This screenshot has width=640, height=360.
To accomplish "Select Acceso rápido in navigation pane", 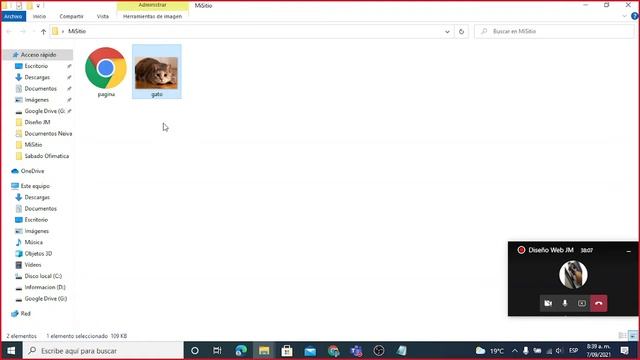I will 38,55.
